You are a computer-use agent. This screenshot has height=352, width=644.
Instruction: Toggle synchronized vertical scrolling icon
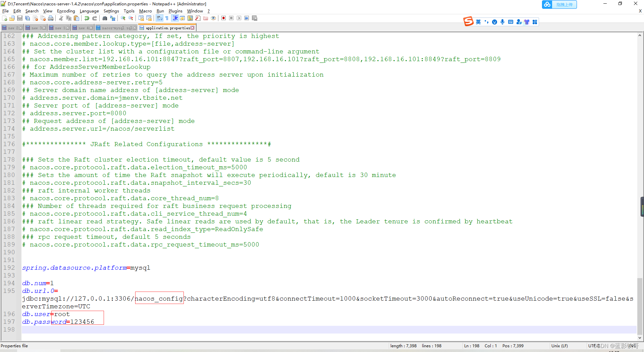(x=141, y=18)
